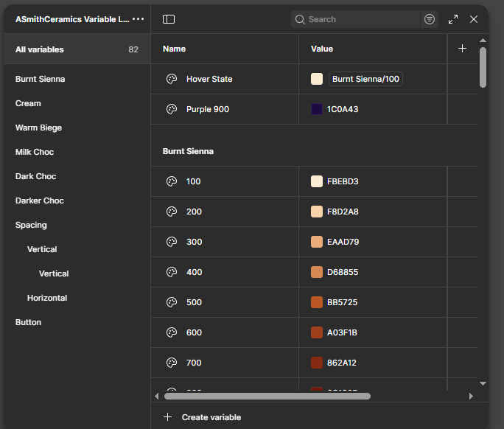Click the horizontal scrollbar thumb

[x=267, y=396]
